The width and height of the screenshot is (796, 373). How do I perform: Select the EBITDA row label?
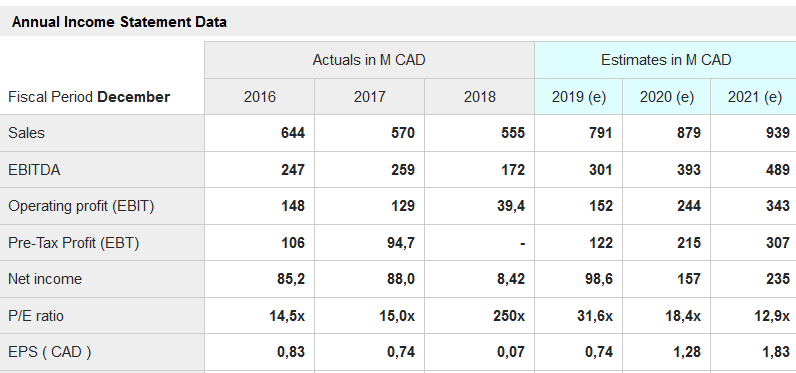tap(34, 169)
